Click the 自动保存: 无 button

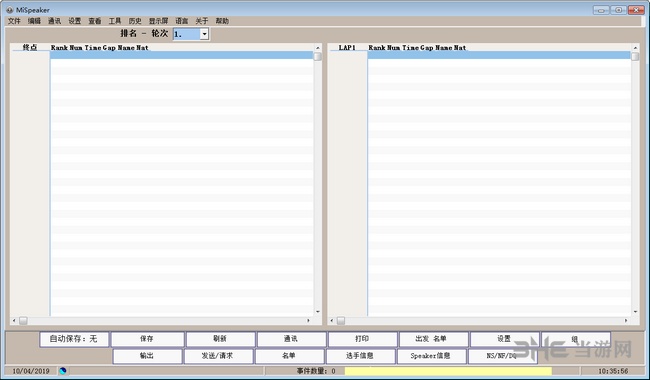(74, 339)
